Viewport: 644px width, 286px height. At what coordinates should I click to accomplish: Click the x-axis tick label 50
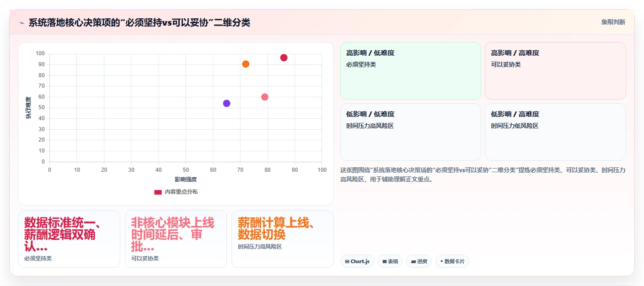point(186,170)
